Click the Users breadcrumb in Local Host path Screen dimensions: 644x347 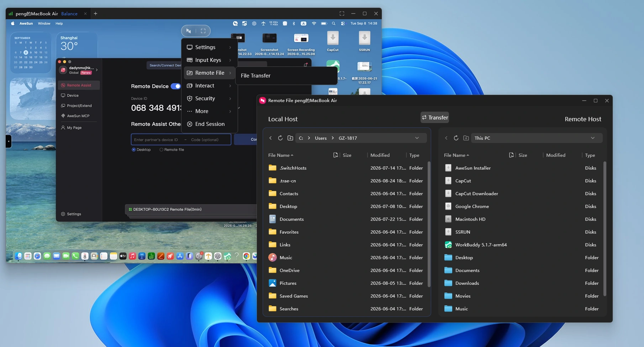(321, 138)
